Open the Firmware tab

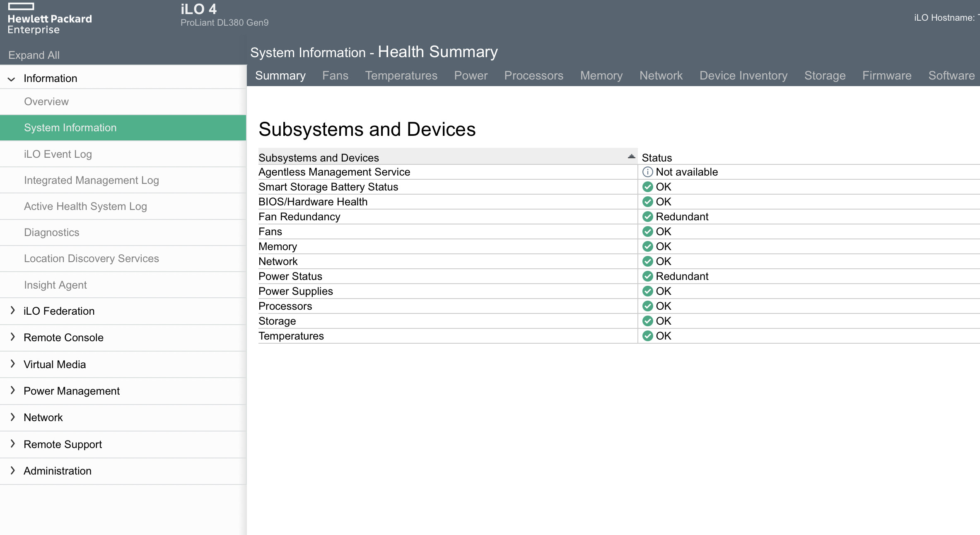pos(886,75)
